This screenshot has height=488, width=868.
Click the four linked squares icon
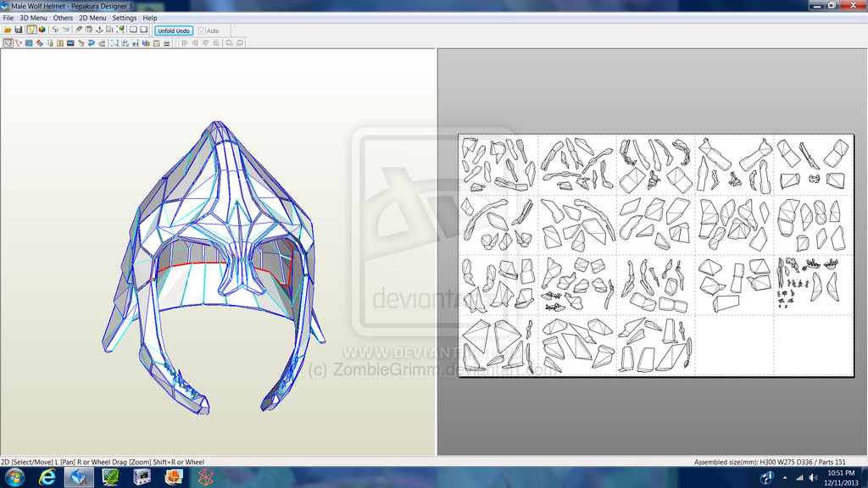(x=125, y=42)
